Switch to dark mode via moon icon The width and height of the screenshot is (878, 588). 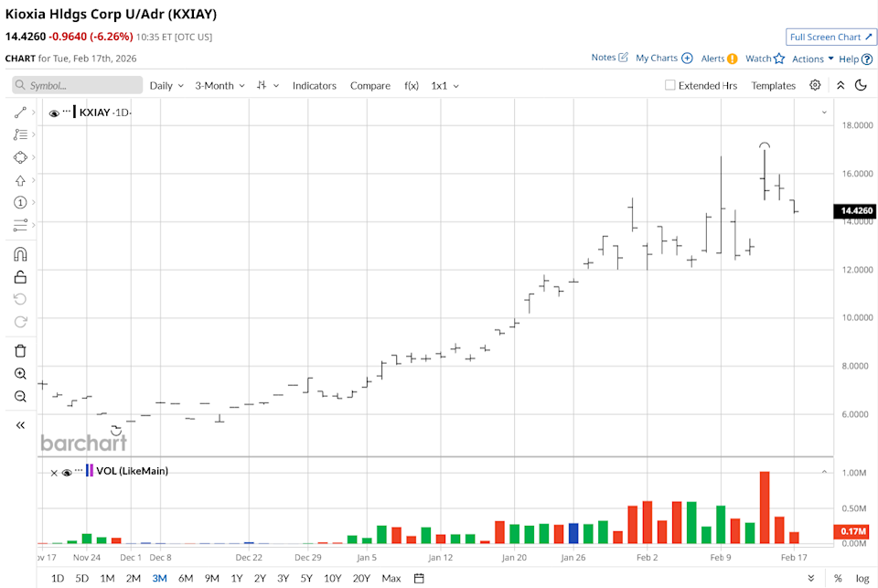[x=861, y=85]
